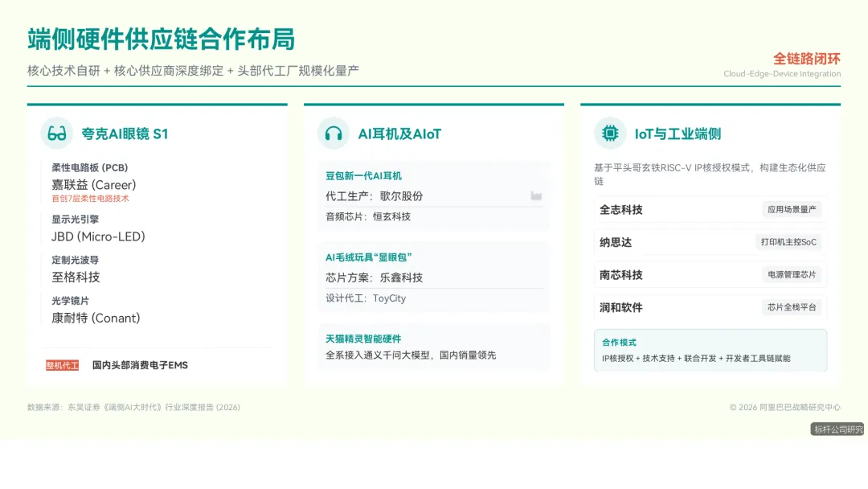Click the small factory icon in 代工生产 row
868x489 pixels.
(536, 196)
